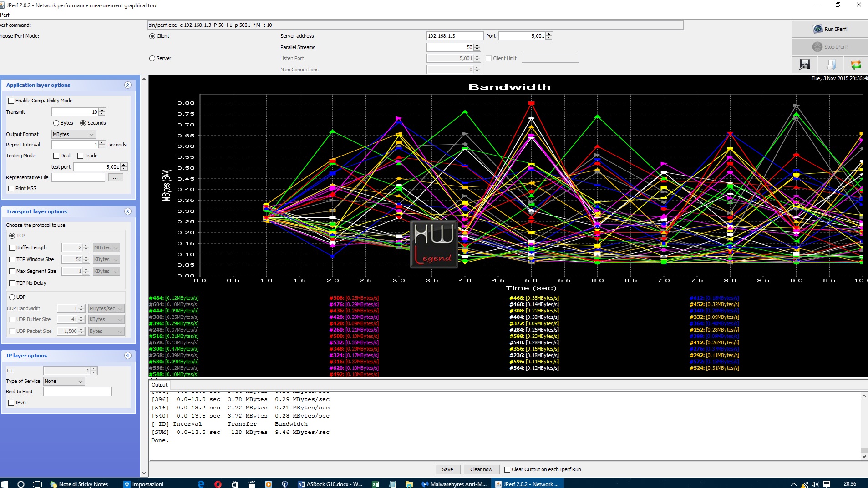Click the volume icon in system tray
The height and width of the screenshot is (488, 868).
(815, 484)
